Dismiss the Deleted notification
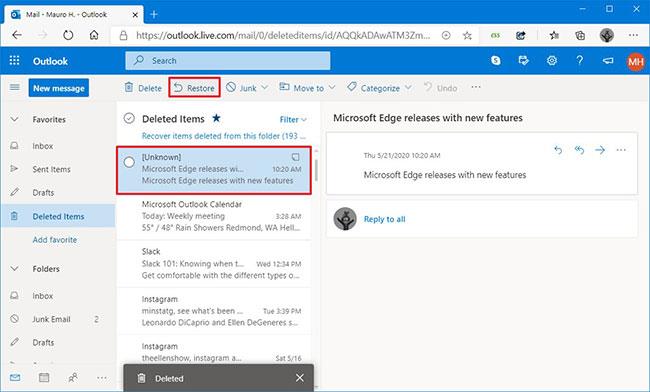The image size is (650, 392). pos(300,378)
